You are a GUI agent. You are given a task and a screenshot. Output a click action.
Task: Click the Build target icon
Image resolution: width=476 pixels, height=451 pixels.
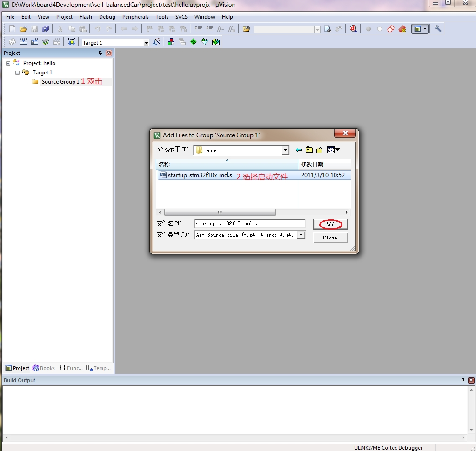(23, 42)
